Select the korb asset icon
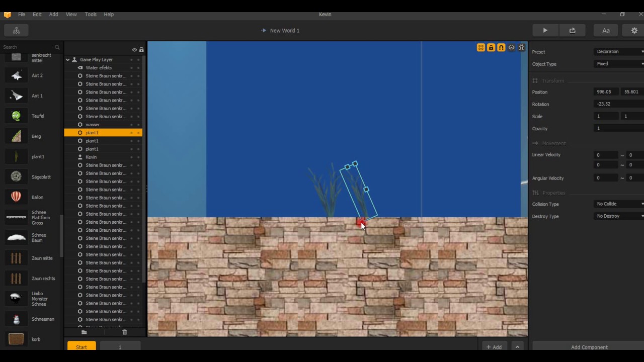 pos(16,339)
